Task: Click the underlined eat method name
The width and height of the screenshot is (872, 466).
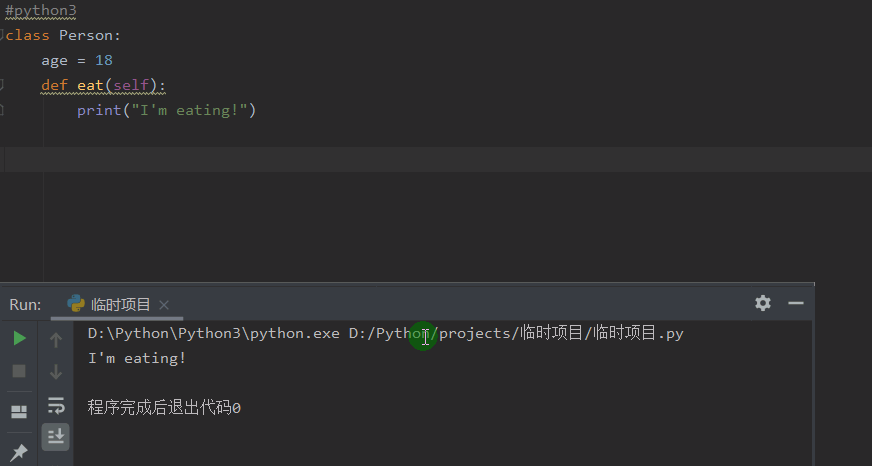Action: click(x=90, y=85)
